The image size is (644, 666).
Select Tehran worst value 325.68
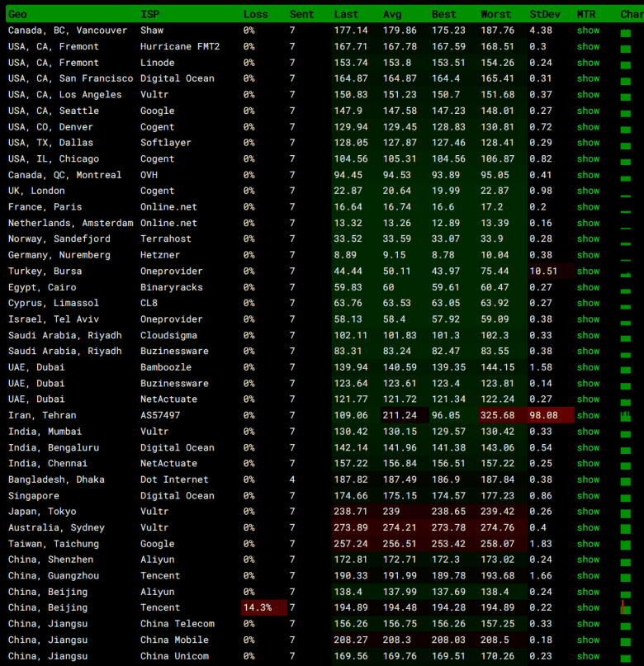click(503, 415)
